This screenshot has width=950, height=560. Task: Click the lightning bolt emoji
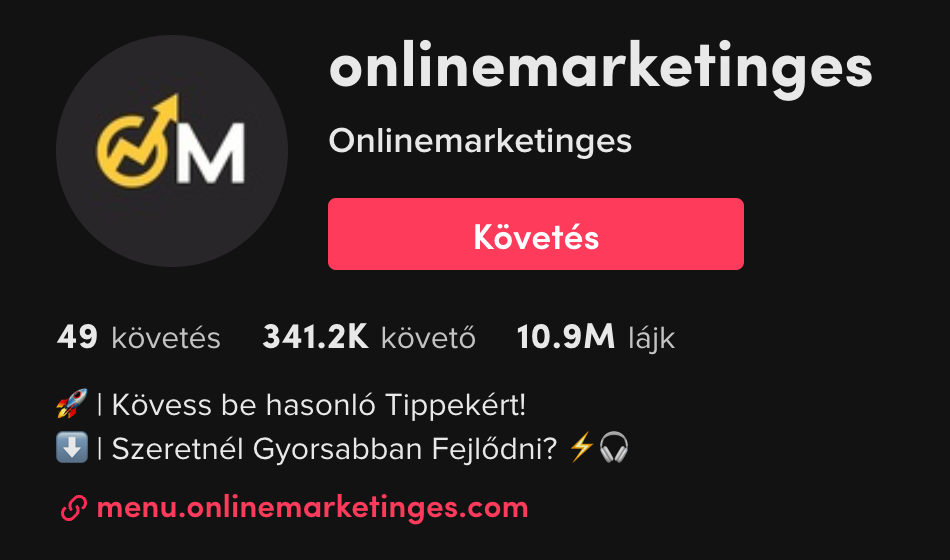582,447
